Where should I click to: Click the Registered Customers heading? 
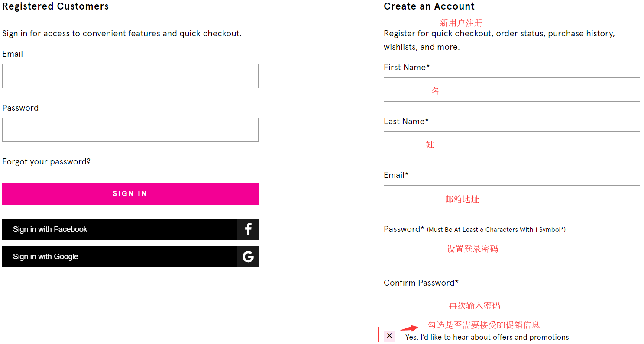55,6
